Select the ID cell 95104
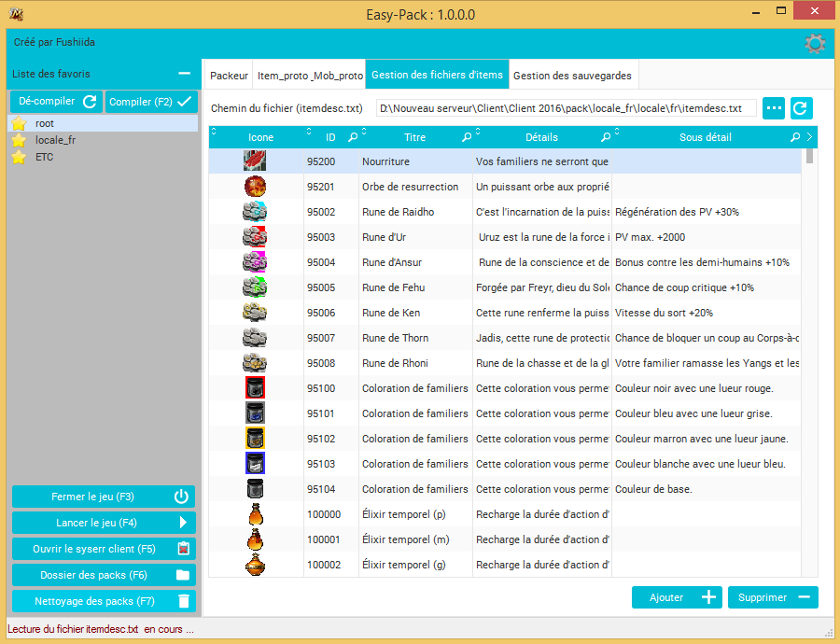Image resolution: width=840 pixels, height=644 pixels. click(x=331, y=489)
